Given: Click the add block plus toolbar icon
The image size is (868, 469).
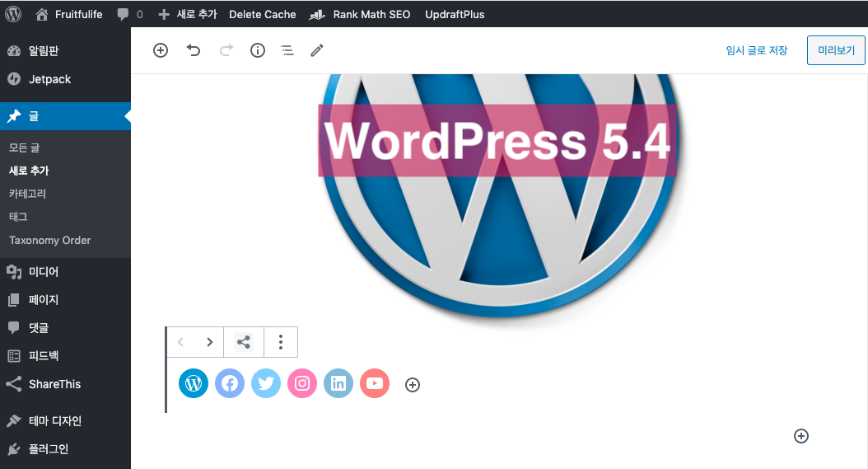Looking at the screenshot, I should point(161,50).
